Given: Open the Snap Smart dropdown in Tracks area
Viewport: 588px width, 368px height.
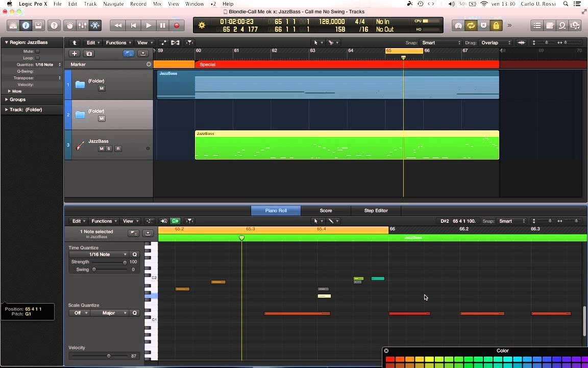Looking at the screenshot, I should coord(441,43).
